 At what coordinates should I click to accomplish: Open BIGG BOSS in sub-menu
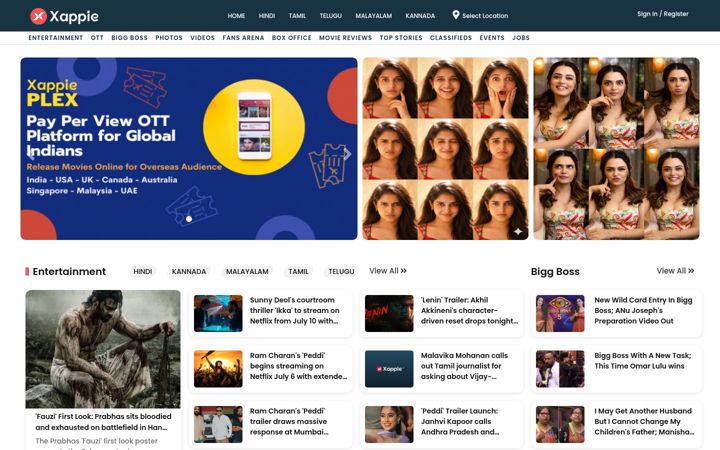(129, 38)
